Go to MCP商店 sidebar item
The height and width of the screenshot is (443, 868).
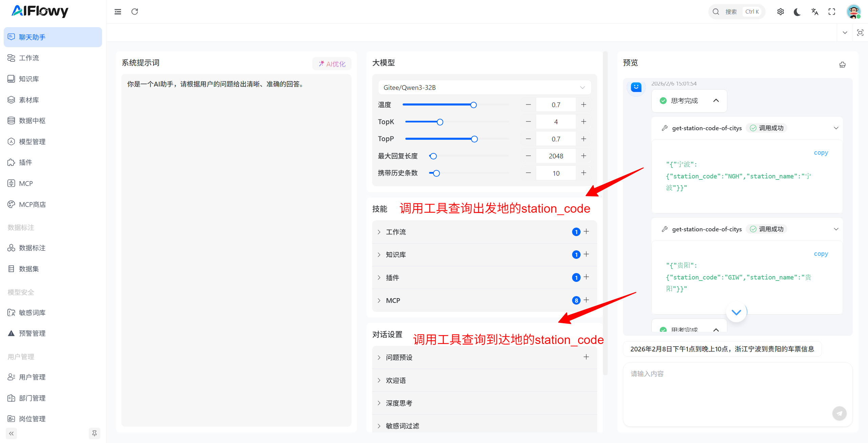click(32, 205)
